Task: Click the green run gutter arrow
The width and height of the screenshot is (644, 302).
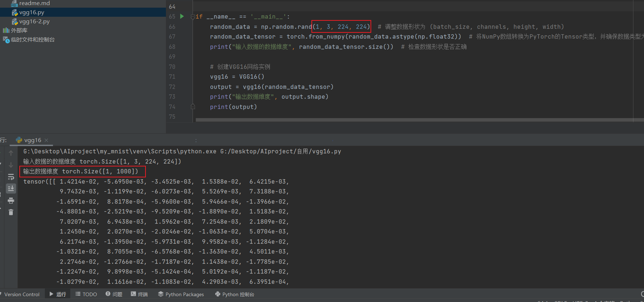Action: coord(182,16)
